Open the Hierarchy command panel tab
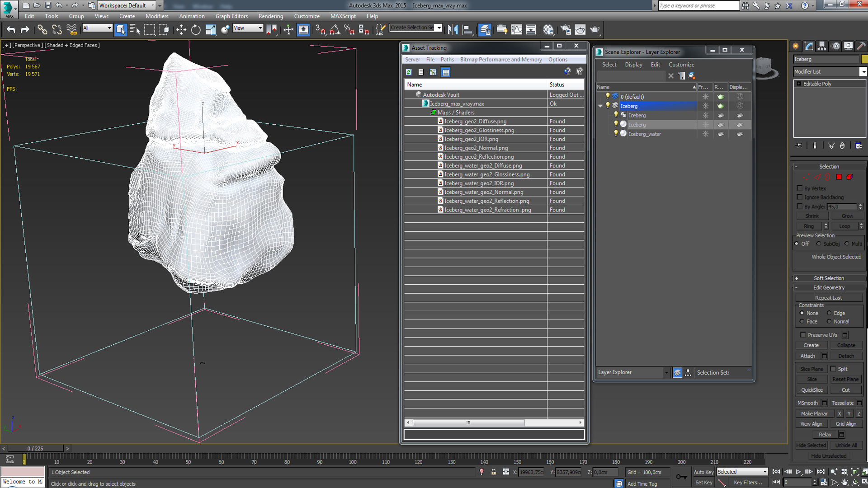The image size is (868, 488). tap(822, 46)
